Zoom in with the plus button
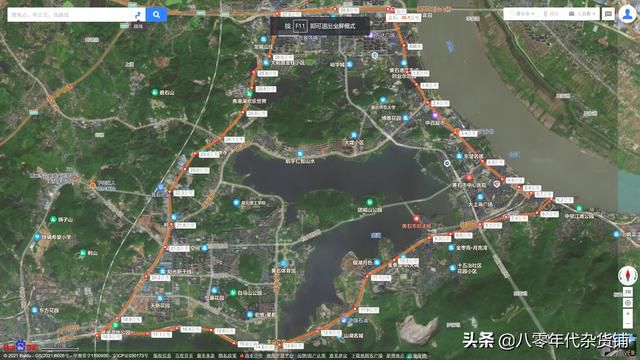 [628, 313]
